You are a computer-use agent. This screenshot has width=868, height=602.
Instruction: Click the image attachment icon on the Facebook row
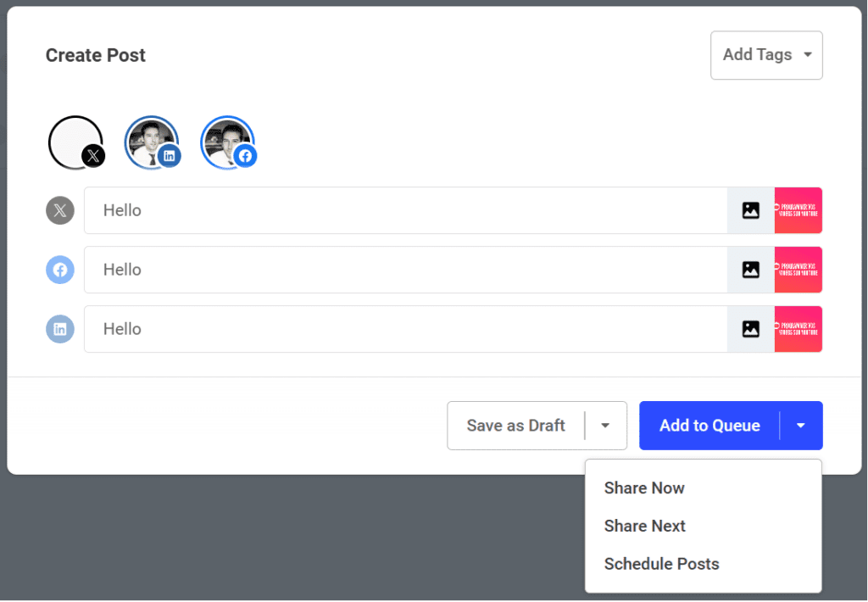pos(750,269)
